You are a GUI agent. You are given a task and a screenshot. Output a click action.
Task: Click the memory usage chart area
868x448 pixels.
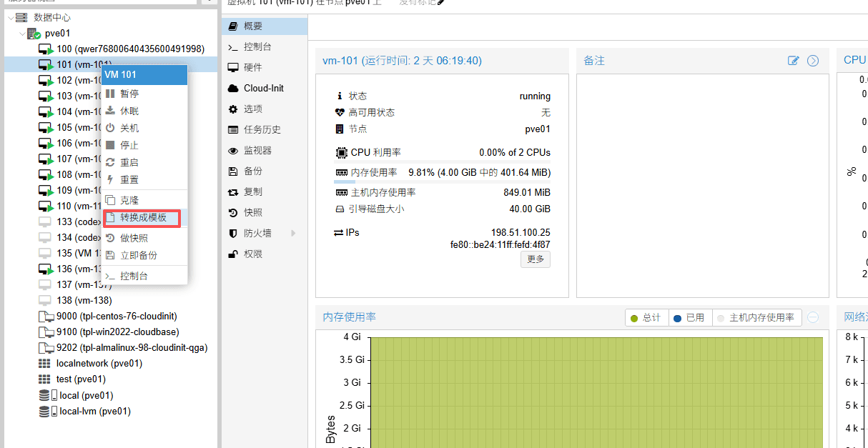pos(596,392)
